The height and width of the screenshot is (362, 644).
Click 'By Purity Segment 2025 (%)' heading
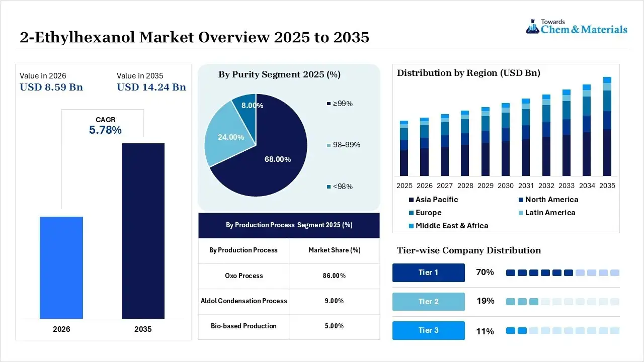click(x=279, y=74)
